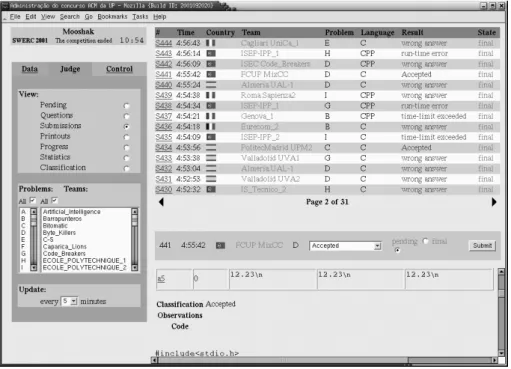Open the update interval minutes dropdown
Viewport: 511px width, 369px height.
69,301
